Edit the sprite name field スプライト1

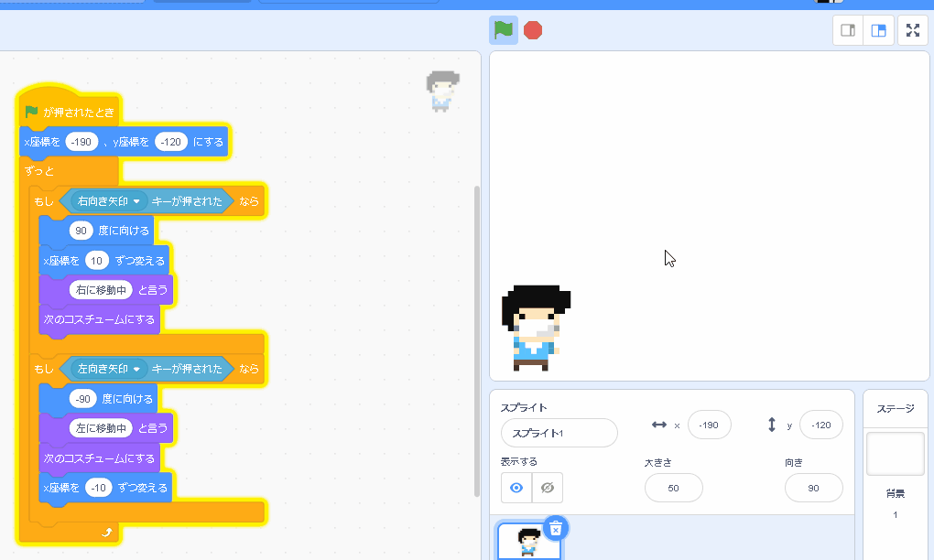[x=559, y=433]
